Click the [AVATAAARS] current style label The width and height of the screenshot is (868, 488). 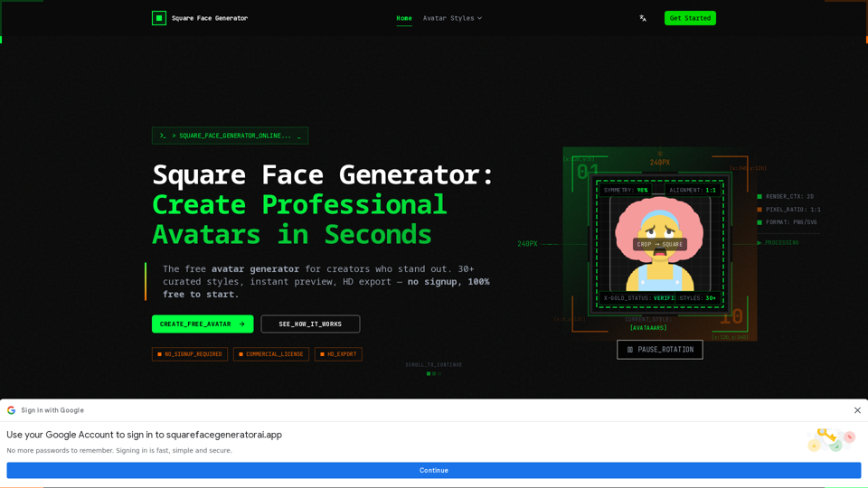coord(648,328)
